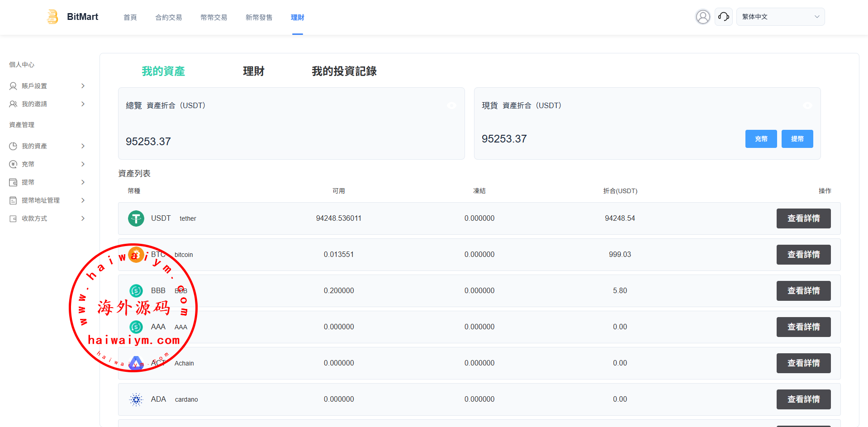Click the AAA coin icon
This screenshot has height=427, width=868.
(x=136, y=327)
